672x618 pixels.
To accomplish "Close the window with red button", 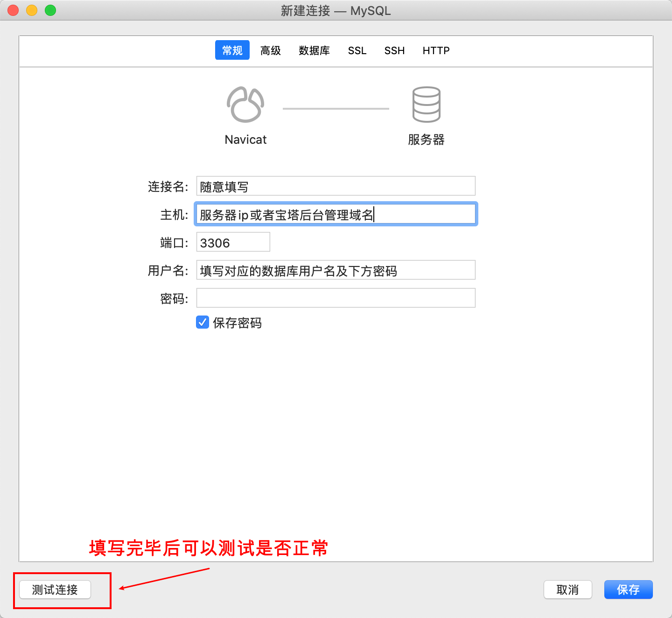I will 13,10.
